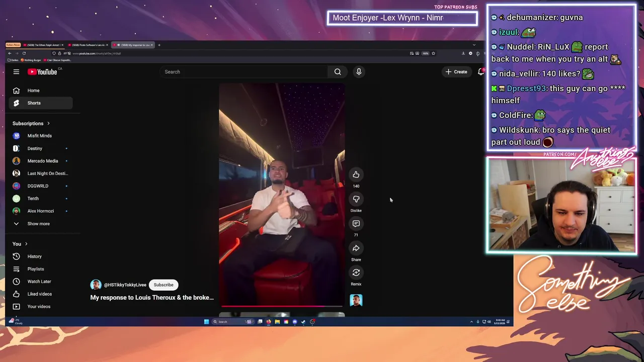The height and width of the screenshot is (362, 644).
Task: Open File Explorer from the taskbar
Action: tap(277, 322)
